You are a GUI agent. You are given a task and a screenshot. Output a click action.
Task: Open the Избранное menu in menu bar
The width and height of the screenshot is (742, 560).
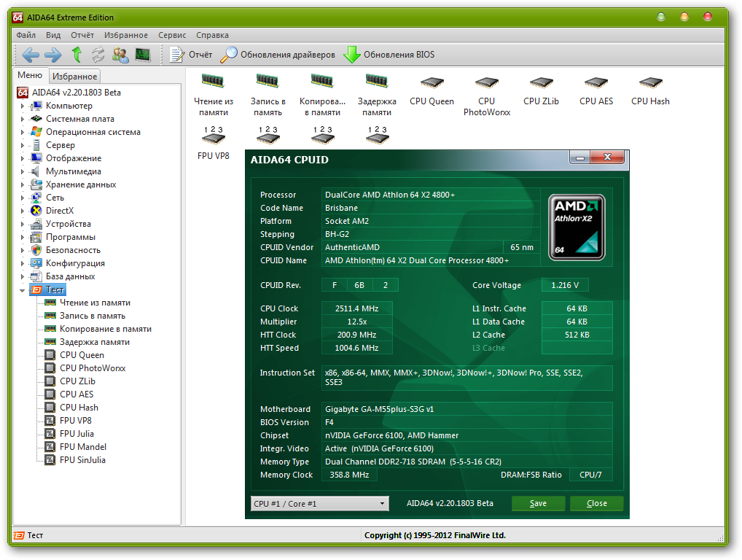pyautogui.click(x=126, y=35)
